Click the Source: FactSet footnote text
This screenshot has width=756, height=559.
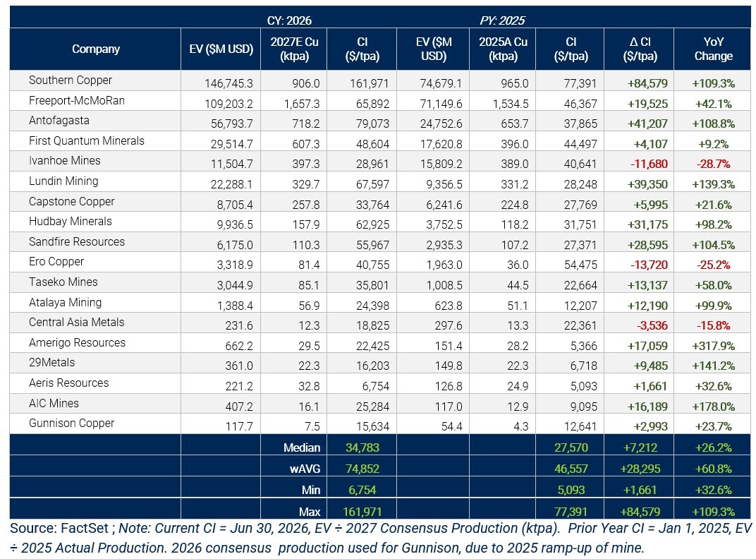pos(59,528)
